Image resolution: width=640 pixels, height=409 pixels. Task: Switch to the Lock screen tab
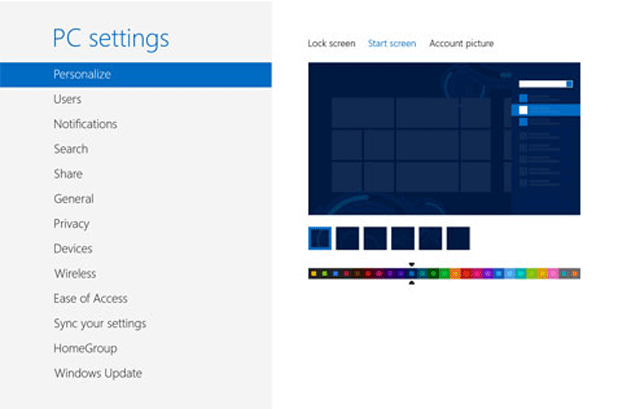click(x=331, y=44)
